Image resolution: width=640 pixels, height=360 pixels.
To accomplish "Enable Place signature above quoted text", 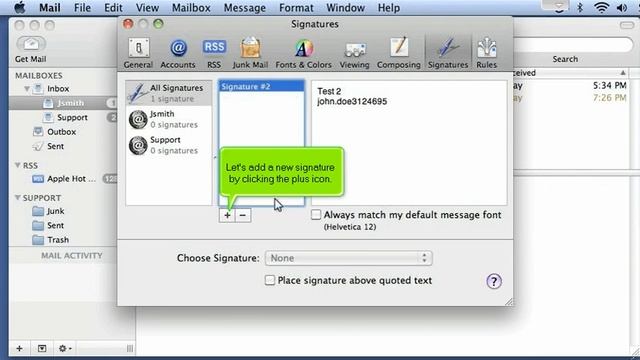I will [269, 280].
